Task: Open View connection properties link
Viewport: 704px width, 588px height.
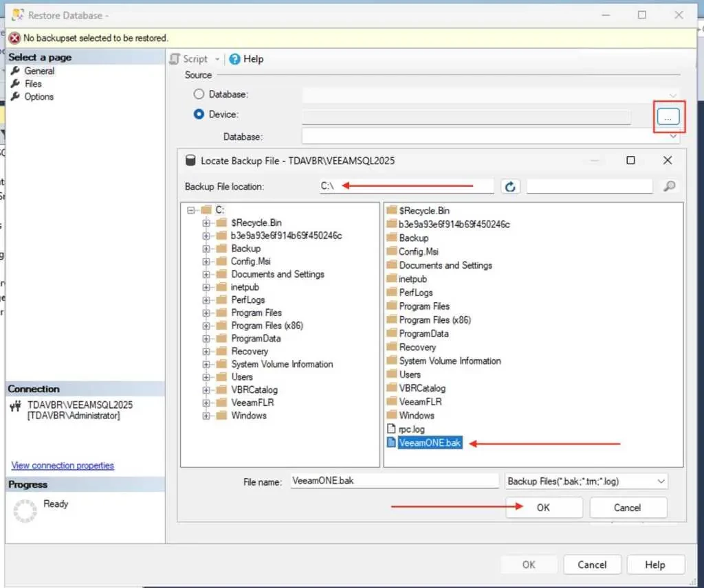Action: coord(63,466)
